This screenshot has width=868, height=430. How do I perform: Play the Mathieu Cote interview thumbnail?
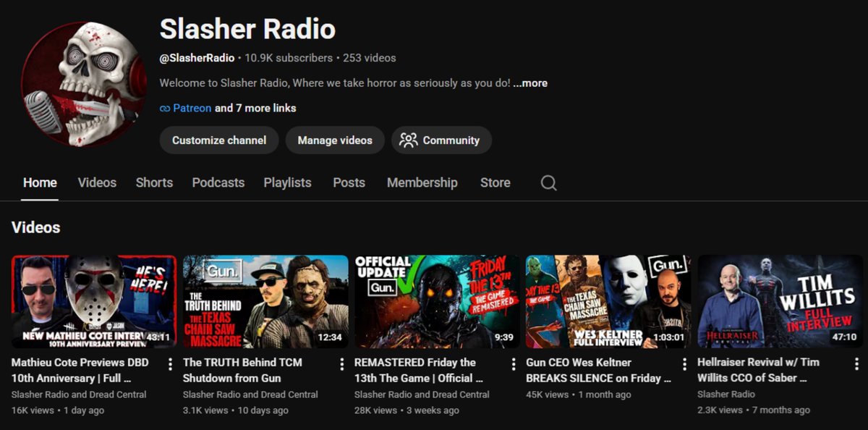tap(94, 302)
